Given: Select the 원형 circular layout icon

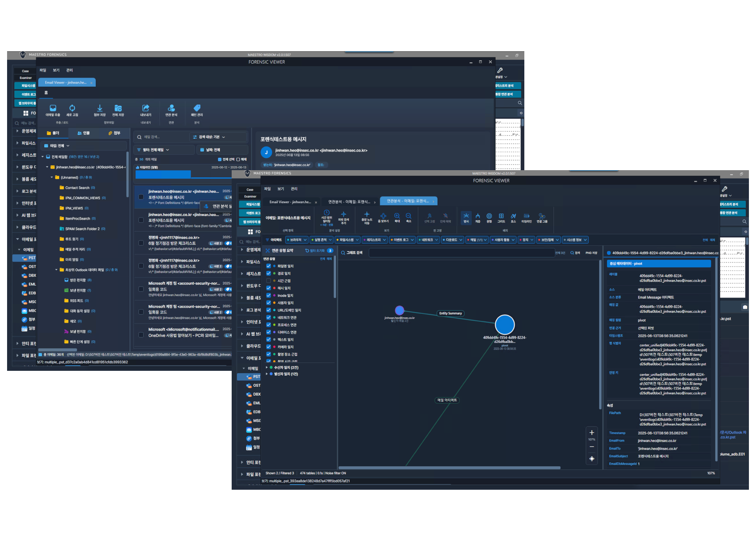Looking at the screenshot, I should pyautogui.click(x=489, y=216).
